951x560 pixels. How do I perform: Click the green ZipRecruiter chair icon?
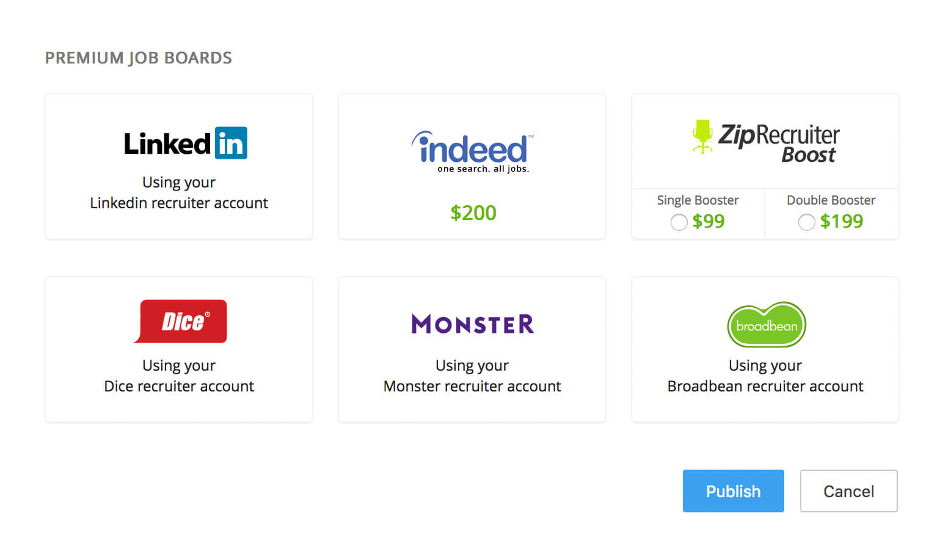702,136
